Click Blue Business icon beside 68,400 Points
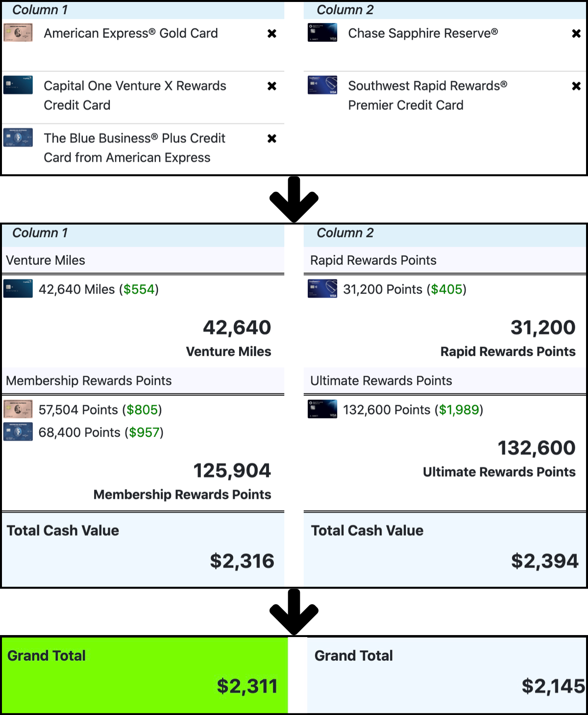588x715 pixels. pyautogui.click(x=18, y=432)
